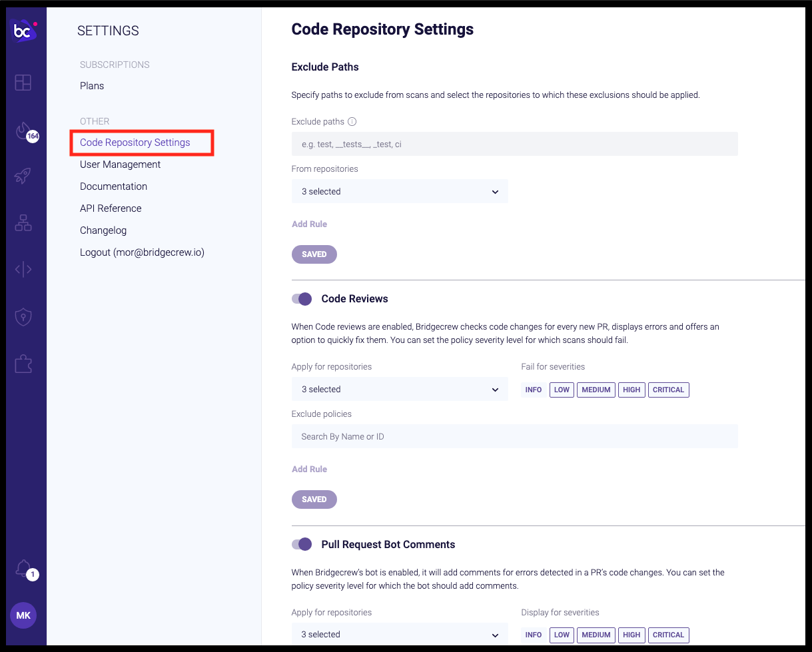Toggle CRITICAL severity under Display for severities
The height and width of the screenshot is (652, 812).
tap(669, 635)
